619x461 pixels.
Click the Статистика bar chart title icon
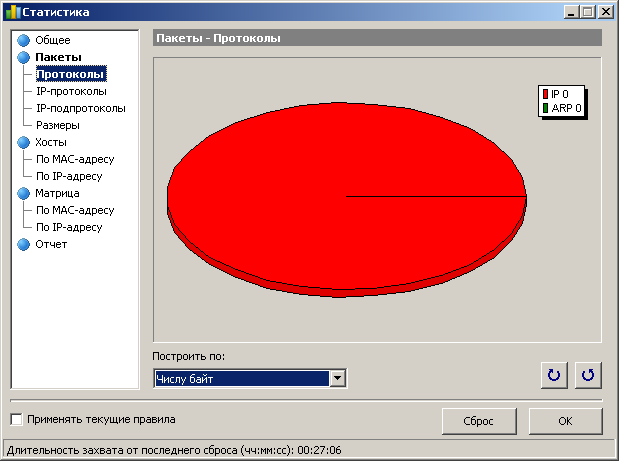click(13, 12)
